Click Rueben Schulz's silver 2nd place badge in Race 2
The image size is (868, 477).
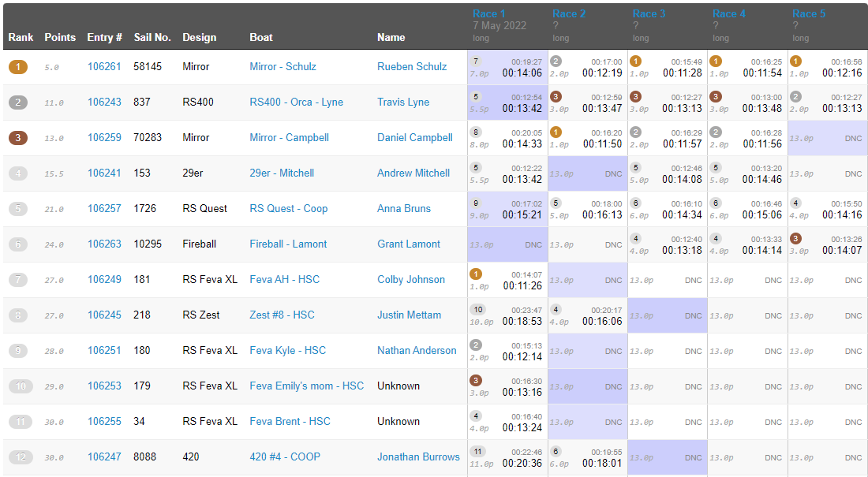click(556, 61)
